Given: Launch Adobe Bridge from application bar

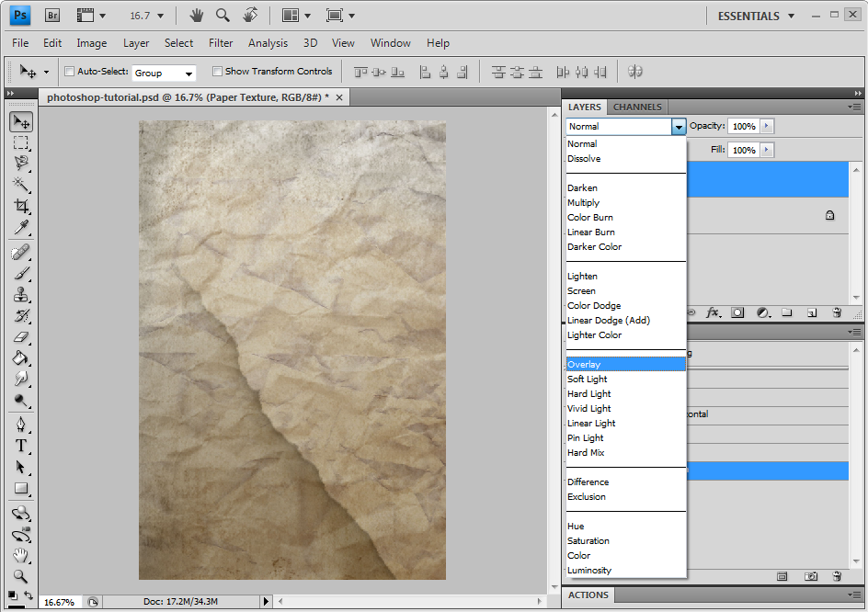Looking at the screenshot, I should click(x=52, y=16).
